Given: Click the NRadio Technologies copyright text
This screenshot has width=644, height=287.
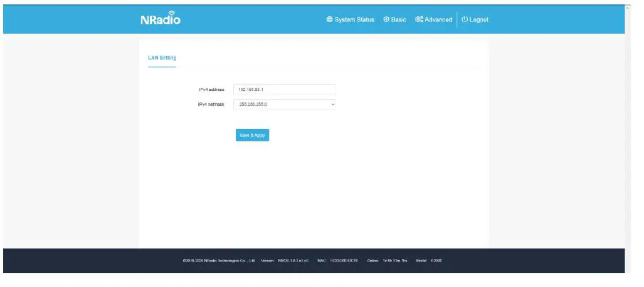Looking at the screenshot, I should click(x=219, y=261).
